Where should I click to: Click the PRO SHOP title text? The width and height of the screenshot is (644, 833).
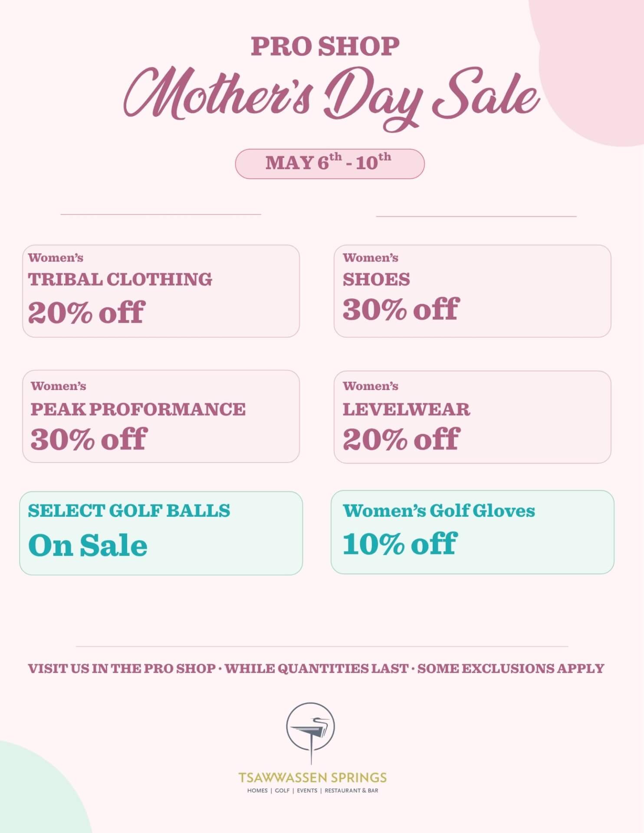click(x=325, y=46)
